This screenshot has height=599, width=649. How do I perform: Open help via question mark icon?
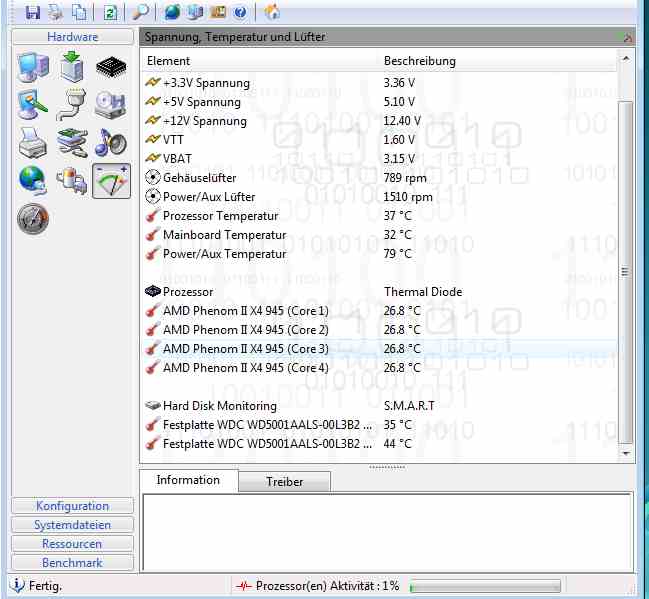[240, 12]
